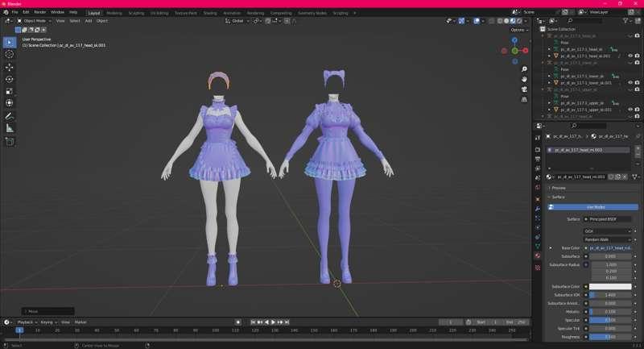Viewport: 644px width, 349px height.
Task: Hide pc_dl_av_117.1_lower_sk.001 with eye icon
Action: coord(630,83)
